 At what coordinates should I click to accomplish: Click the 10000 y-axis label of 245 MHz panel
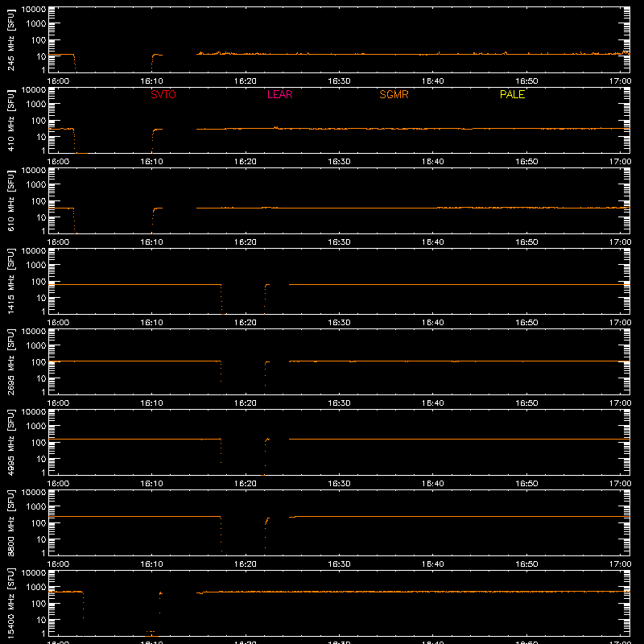click(x=34, y=10)
